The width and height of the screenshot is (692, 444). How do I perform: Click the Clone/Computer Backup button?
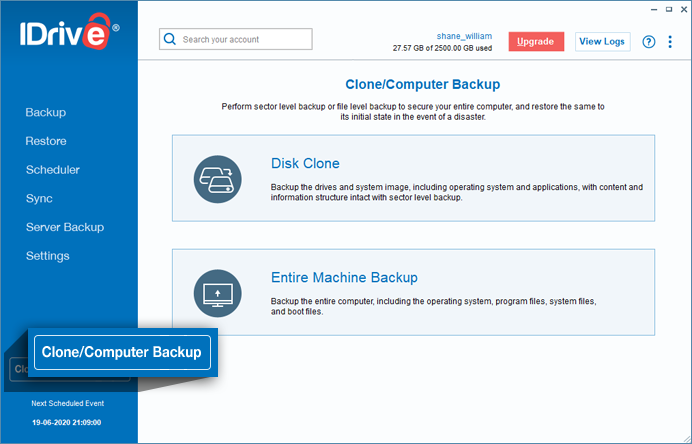[x=122, y=352]
